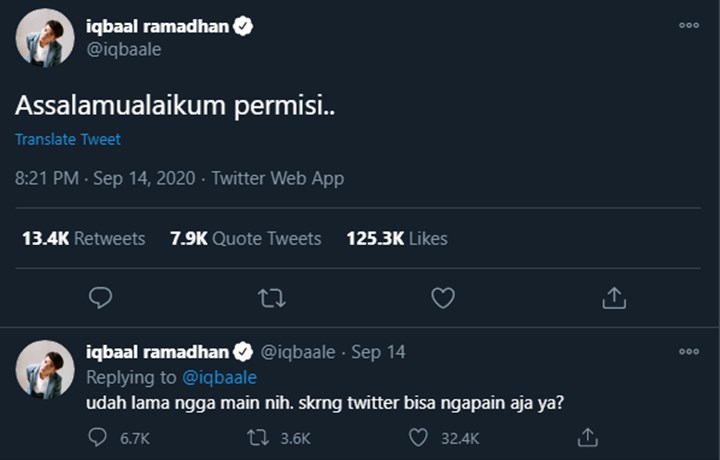The width and height of the screenshot is (720, 460).
Task: Click Translate Tweet link
Action: (68, 140)
